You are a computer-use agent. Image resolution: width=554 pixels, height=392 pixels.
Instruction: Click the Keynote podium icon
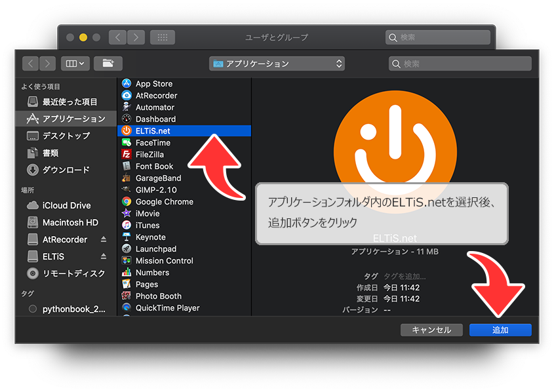[127, 237]
